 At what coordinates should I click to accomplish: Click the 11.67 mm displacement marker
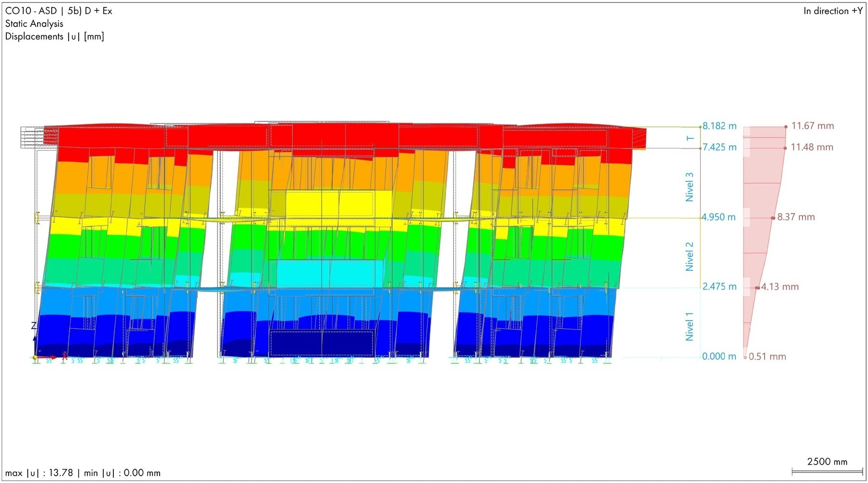point(786,126)
